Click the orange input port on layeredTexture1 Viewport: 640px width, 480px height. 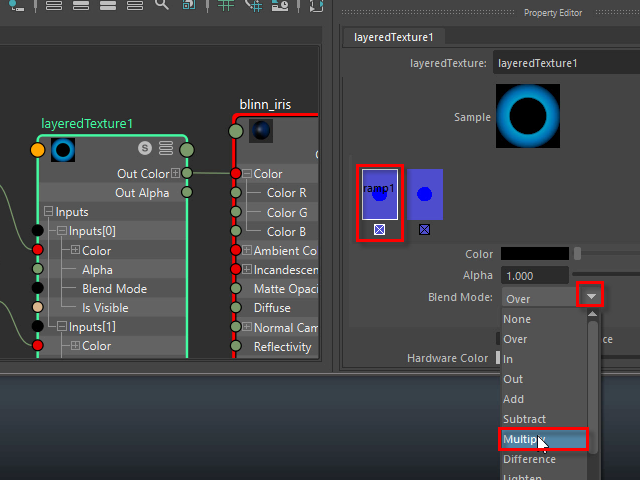pyautogui.click(x=38, y=150)
